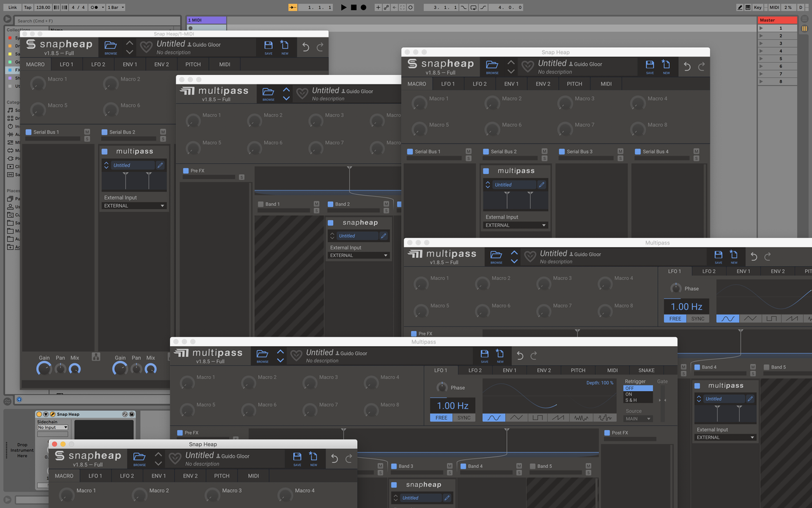Click pencil icon in nested snapheap under Band 2
812x508 pixels.
click(383, 236)
